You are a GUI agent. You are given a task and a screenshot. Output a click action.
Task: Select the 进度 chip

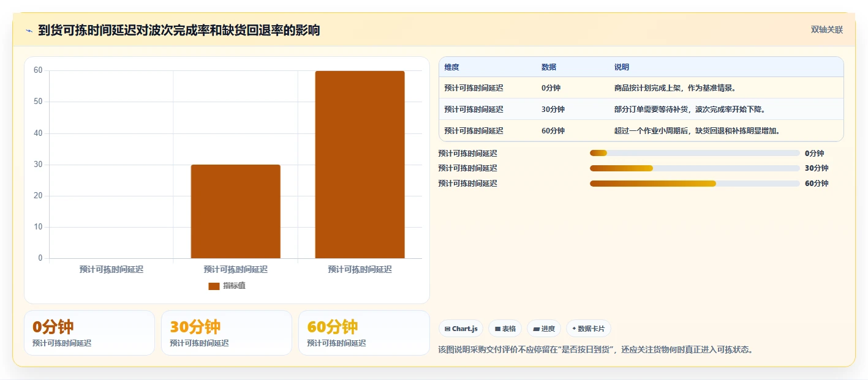click(544, 329)
